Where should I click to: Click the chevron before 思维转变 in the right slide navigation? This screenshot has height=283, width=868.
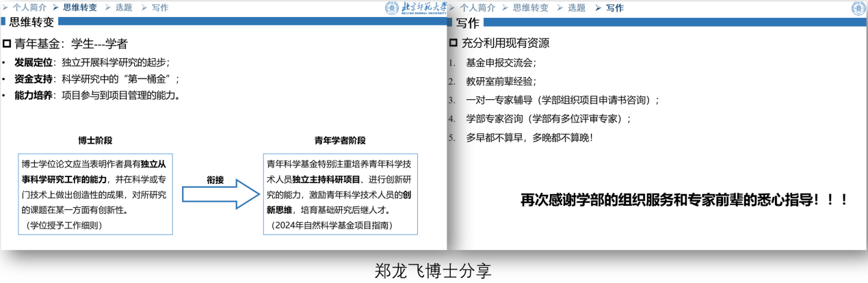(x=506, y=8)
